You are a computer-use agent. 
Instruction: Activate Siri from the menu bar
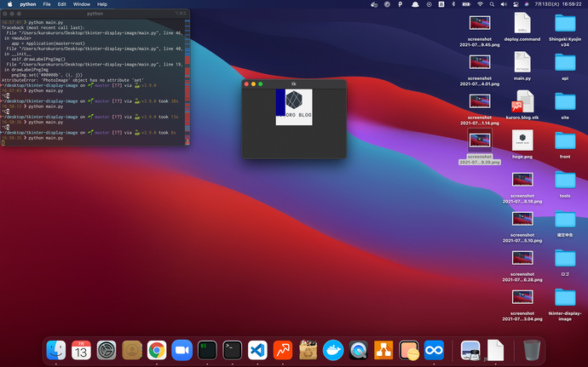coord(527,4)
